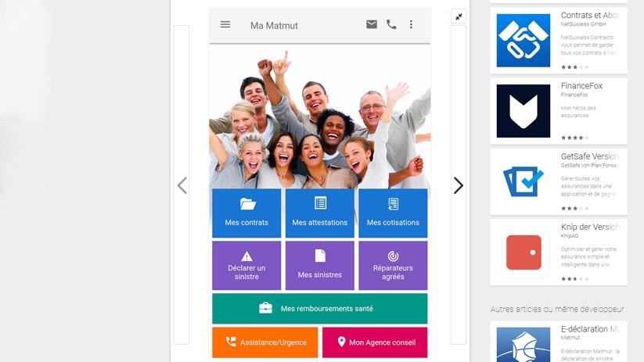This screenshot has width=644, height=362.
Task: Open the Contrats et Abo app icon
Action: 523,40
